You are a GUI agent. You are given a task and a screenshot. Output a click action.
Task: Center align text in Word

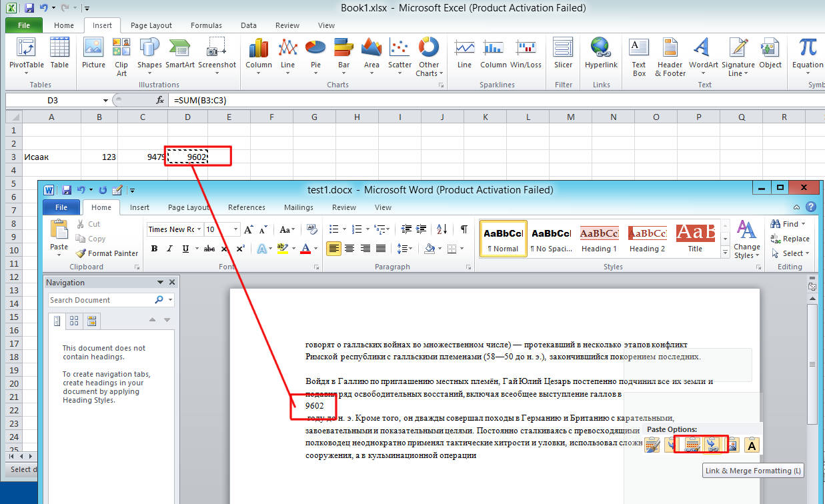point(349,249)
